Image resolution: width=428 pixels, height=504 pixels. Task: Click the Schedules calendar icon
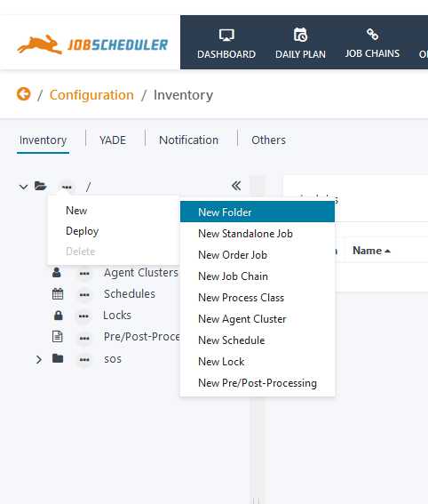click(58, 294)
